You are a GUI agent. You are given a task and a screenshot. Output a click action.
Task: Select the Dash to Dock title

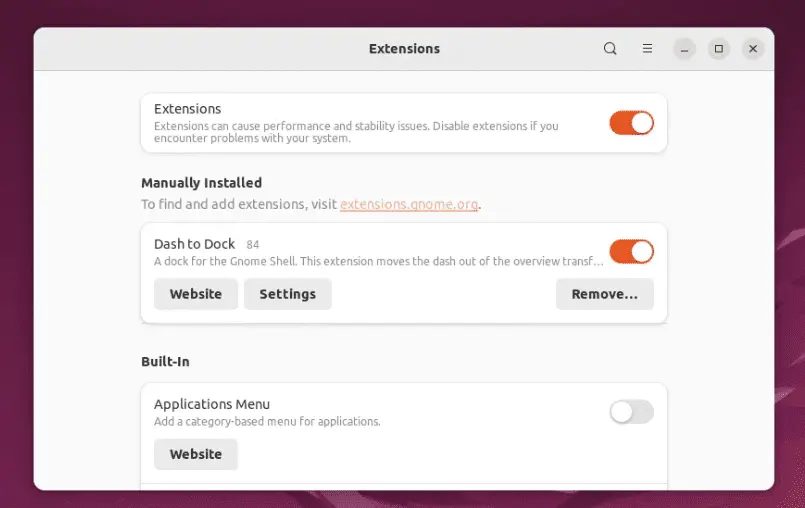tap(195, 244)
